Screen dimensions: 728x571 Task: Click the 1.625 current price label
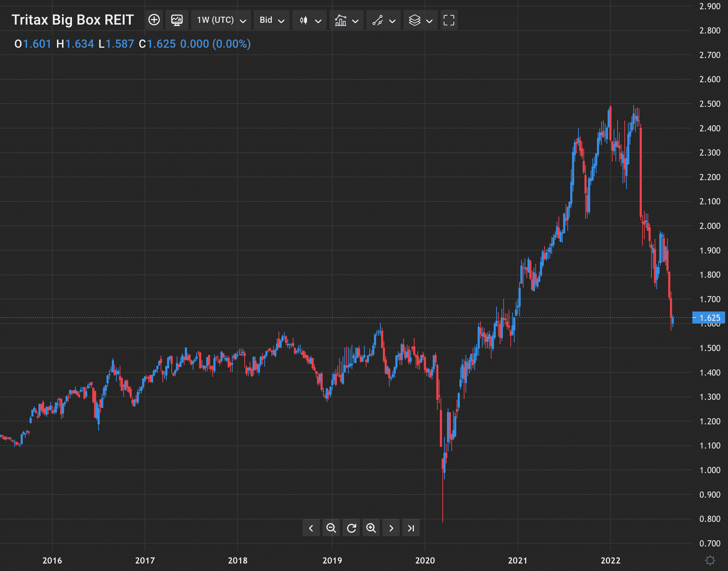[708, 318]
